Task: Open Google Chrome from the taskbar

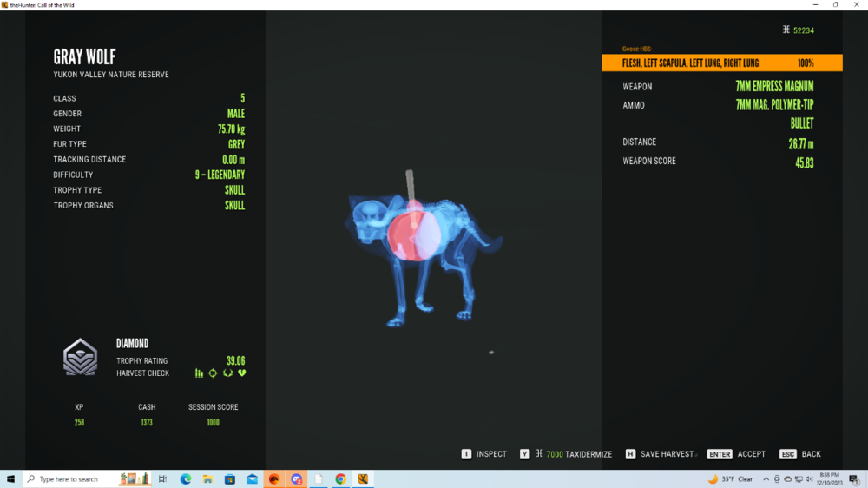Action: (340, 479)
